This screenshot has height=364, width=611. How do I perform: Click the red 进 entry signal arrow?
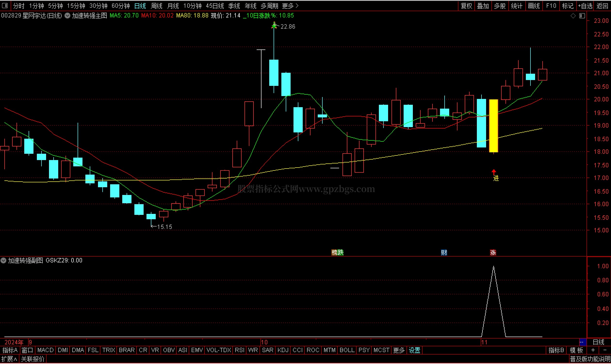pyautogui.click(x=494, y=172)
